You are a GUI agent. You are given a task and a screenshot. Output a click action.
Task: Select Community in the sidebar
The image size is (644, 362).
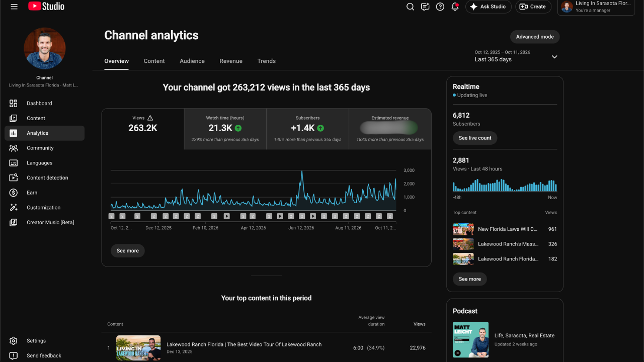[x=44, y=148]
